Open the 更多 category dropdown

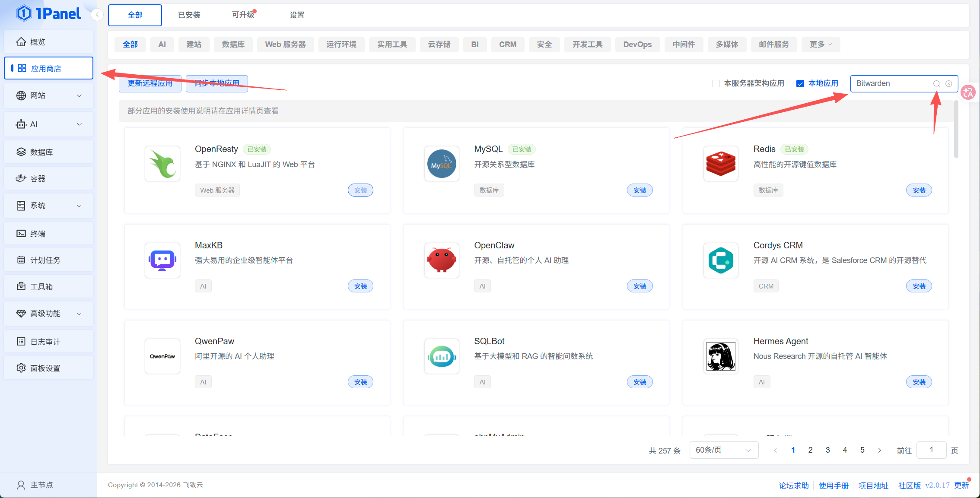coord(821,44)
